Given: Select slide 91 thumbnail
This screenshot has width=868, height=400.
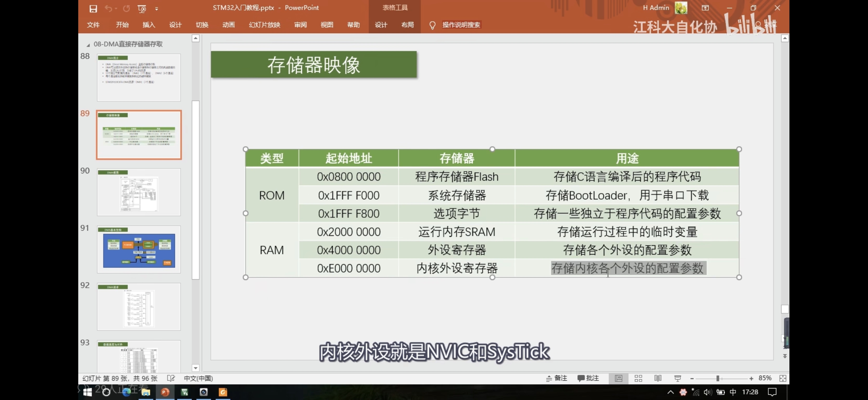Looking at the screenshot, I should click(x=139, y=249).
